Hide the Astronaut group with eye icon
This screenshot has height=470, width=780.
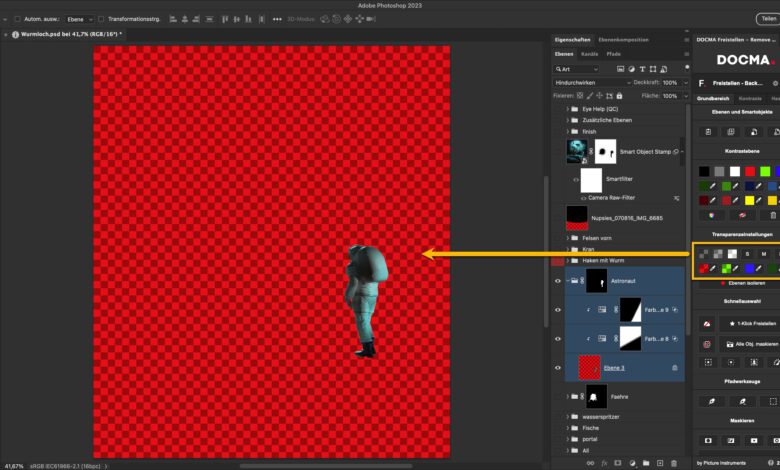[558, 282]
